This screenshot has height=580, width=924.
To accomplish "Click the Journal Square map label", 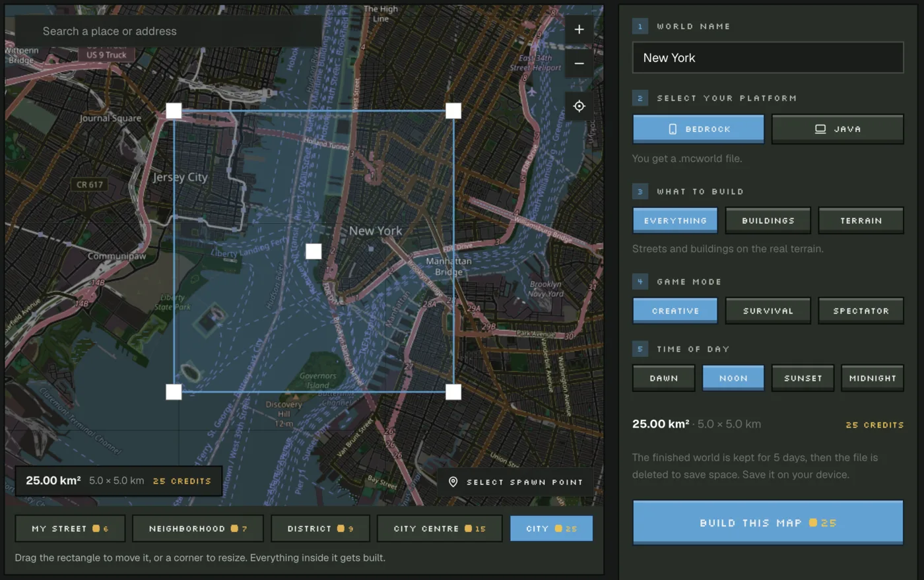I will pyautogui.click(x=110, y=118).
